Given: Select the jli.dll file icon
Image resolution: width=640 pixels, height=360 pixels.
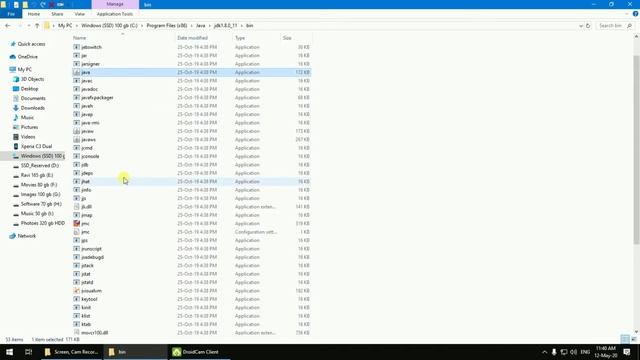Looking at the screenshot, I should [76, 207].
